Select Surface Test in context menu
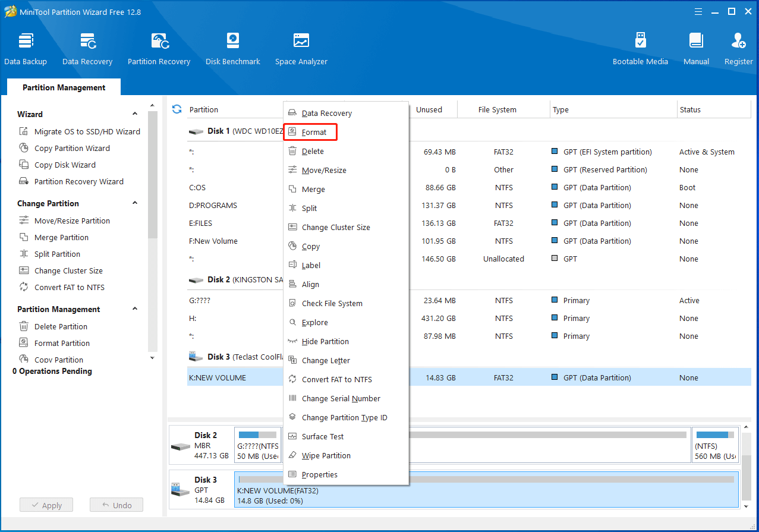The image size is (759, 532). pyautogui.click(x=345, y=436)
